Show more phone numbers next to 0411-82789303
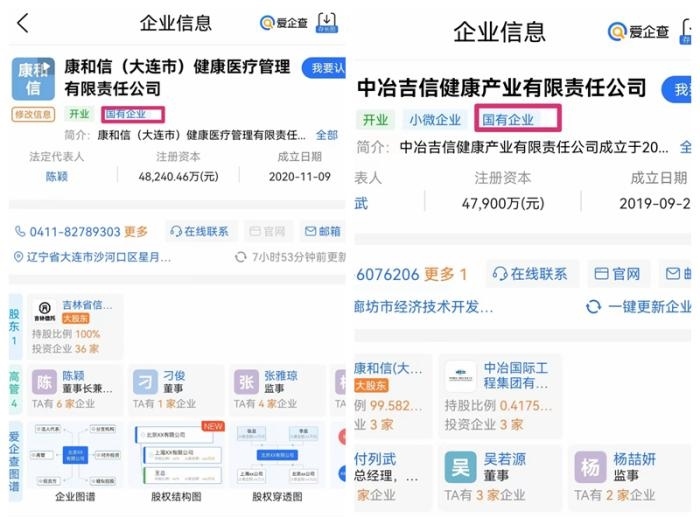Image resolution: width=700 pixels, height=525 pixels. pyautogui.click(x=136, y=231)
